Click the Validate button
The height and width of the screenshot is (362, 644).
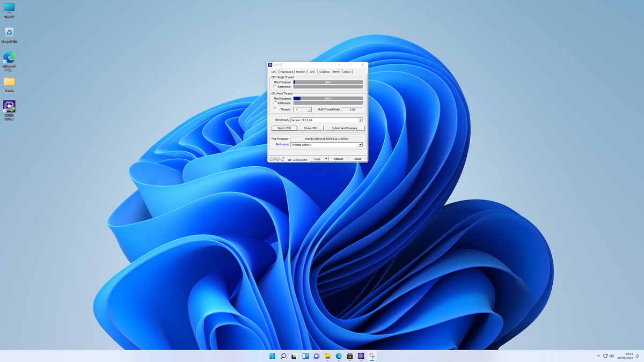338,159
